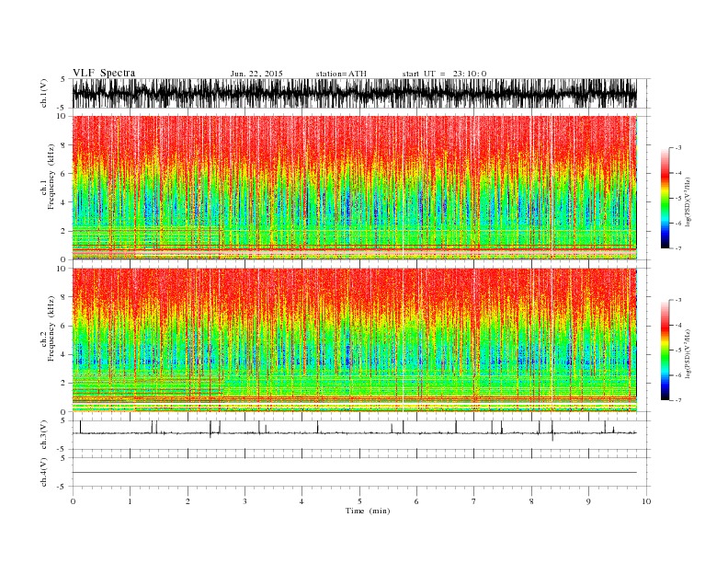The image size is (728, 563).
Task: Click the "-7" tick on ch.1 colorbar
Action: pos(678,248)
